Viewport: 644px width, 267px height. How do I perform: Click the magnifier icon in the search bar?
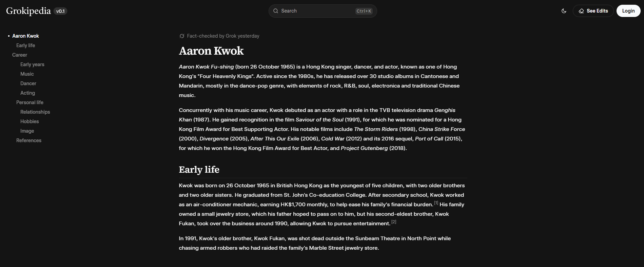tap(276, 11)
